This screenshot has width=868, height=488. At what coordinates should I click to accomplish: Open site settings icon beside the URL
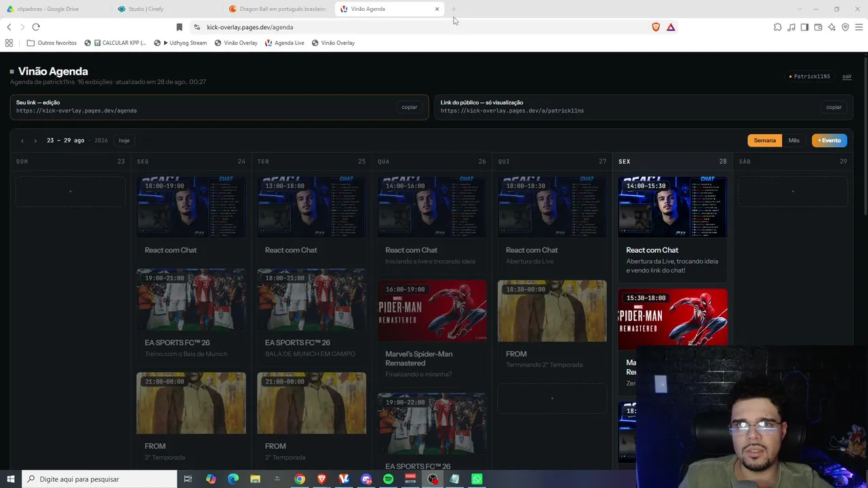[x=197, y=27]
